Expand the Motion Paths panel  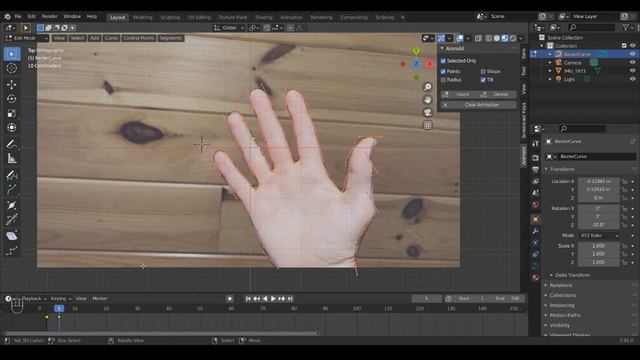565,316
